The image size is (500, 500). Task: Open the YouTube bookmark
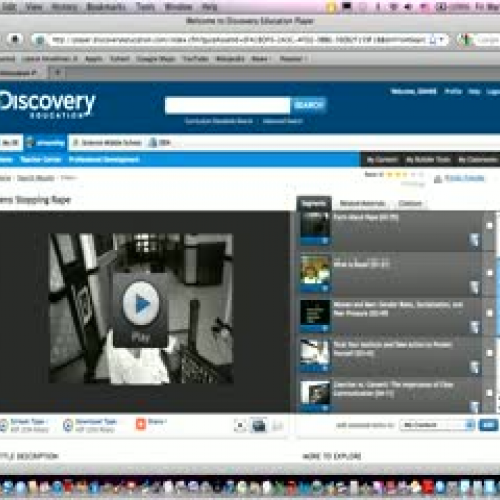click(196, 59)
